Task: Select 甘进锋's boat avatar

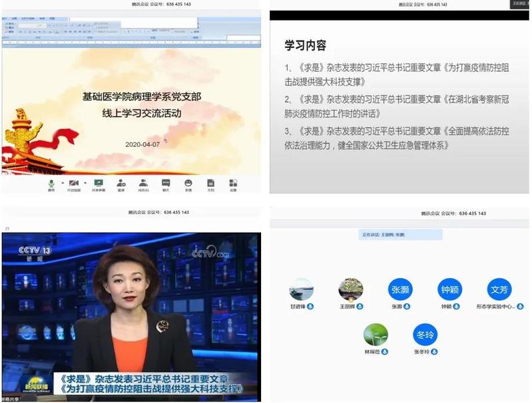Action: (x=301, y=289)
